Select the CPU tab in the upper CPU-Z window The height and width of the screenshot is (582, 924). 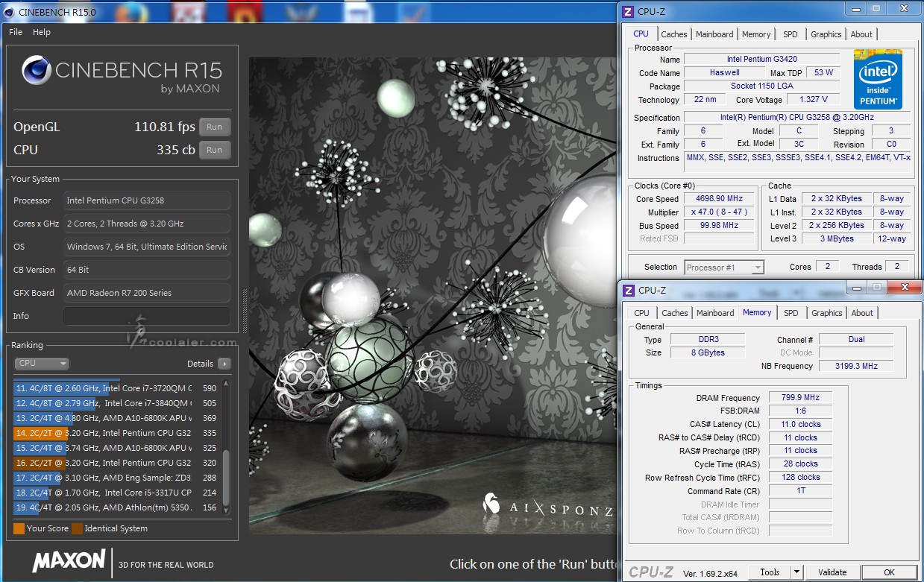[x=641, y=34]
